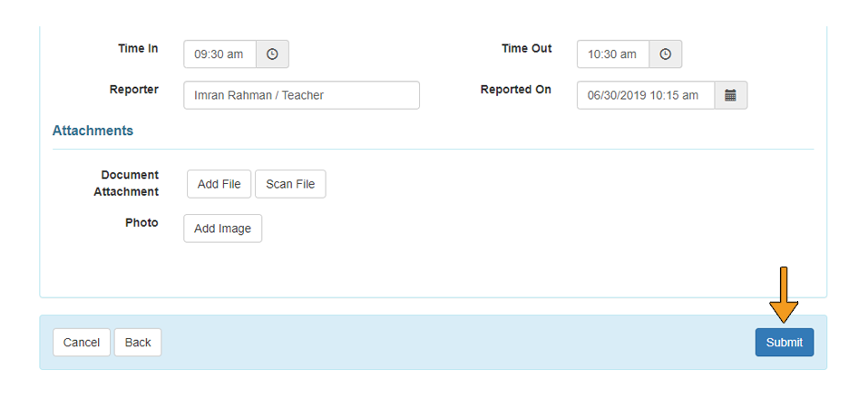868x408 pixels.
Task: Click the Reported On label
Action: point(515,89)
